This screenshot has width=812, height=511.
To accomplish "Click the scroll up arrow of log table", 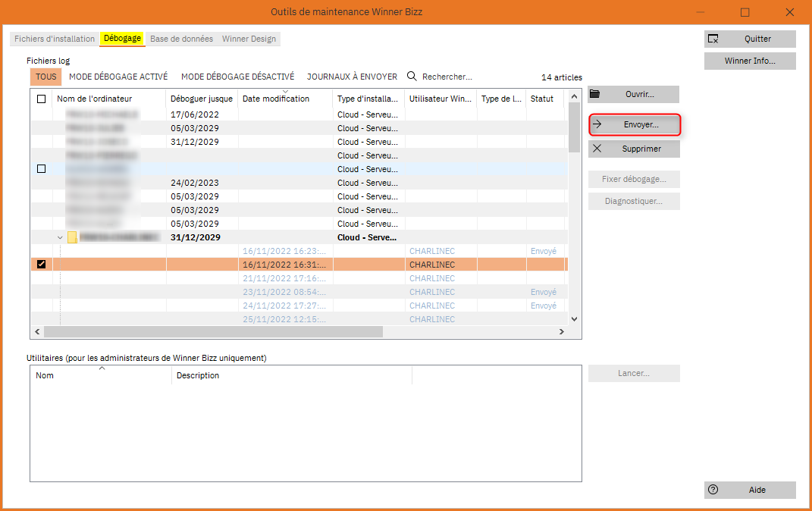I will pos(574,96).
